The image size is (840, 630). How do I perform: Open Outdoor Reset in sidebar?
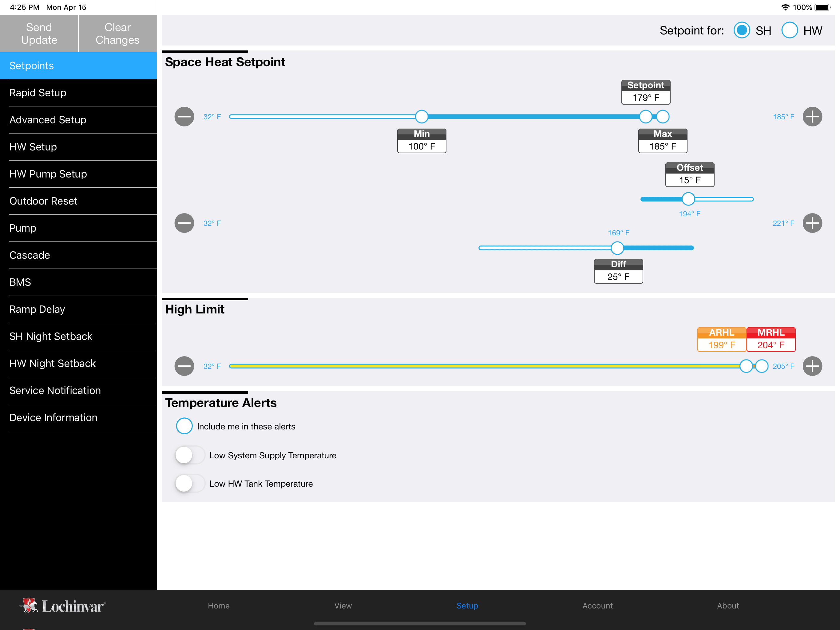[79, 201]
